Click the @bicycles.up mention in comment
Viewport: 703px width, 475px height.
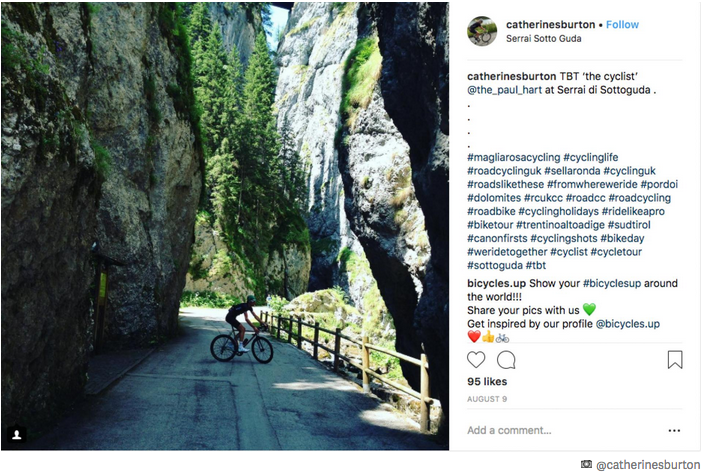(627, 324)
